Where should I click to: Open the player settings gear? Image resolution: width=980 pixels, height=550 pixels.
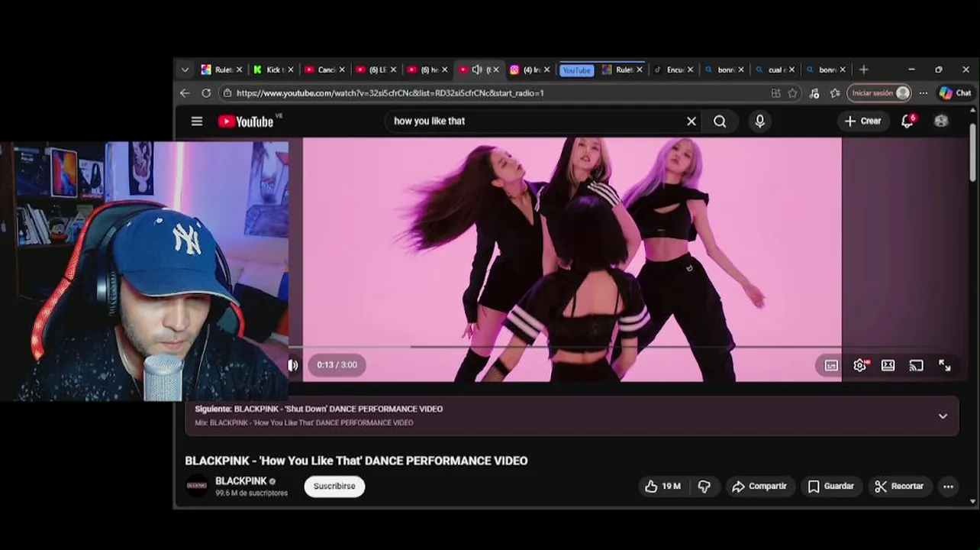pos(860,365)
